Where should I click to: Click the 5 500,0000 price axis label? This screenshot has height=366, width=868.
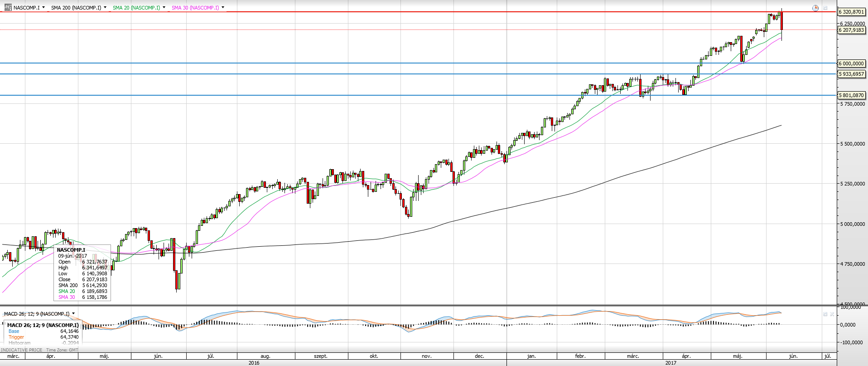(x=853, y=144)
